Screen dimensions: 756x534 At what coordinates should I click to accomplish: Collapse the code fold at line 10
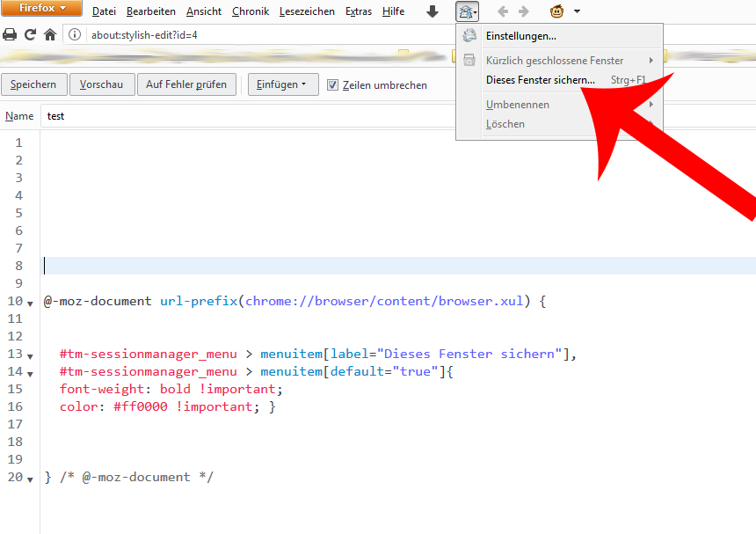coord(31,303)
